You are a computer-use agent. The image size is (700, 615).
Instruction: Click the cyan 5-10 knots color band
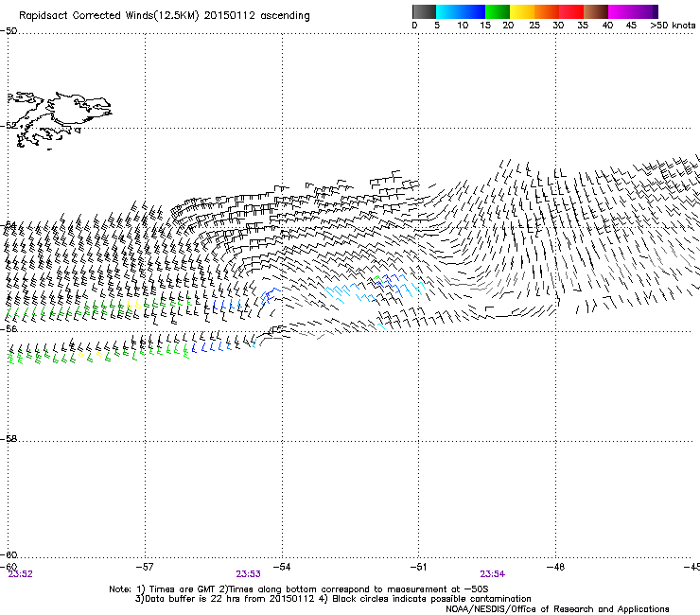coord(448,11)
